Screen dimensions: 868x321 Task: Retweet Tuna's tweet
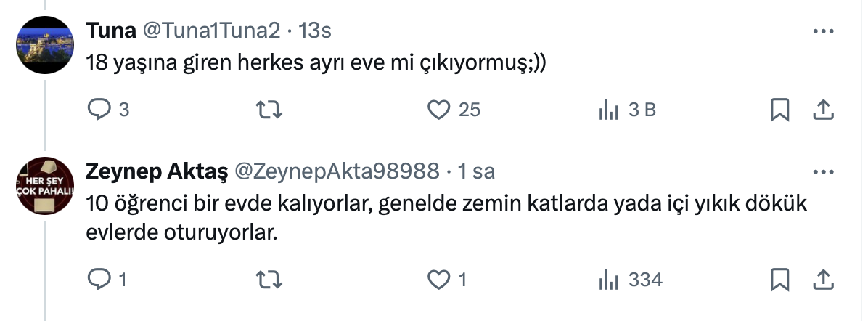click(270, 109)
